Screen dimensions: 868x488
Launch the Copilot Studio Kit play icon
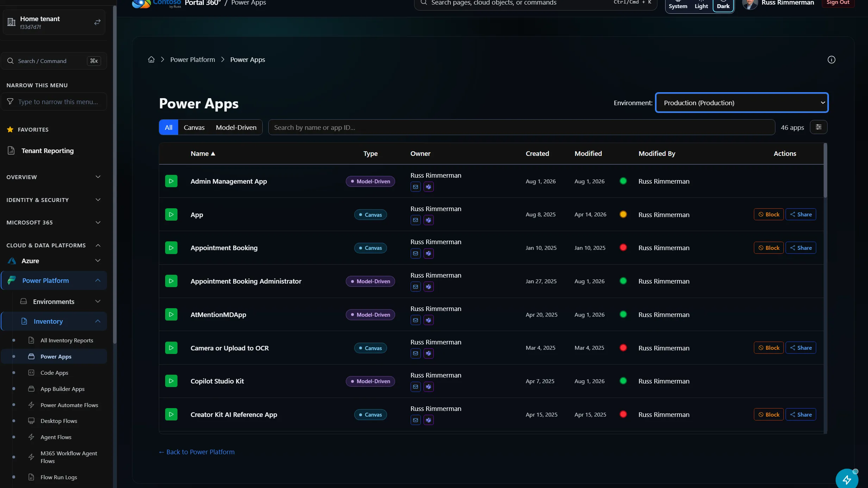click(171, 381)
